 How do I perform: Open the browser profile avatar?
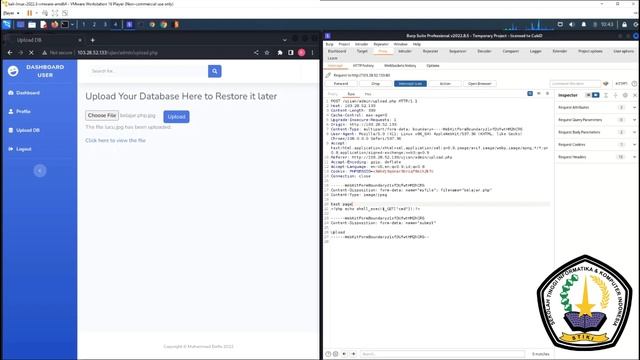click(302, 53)
